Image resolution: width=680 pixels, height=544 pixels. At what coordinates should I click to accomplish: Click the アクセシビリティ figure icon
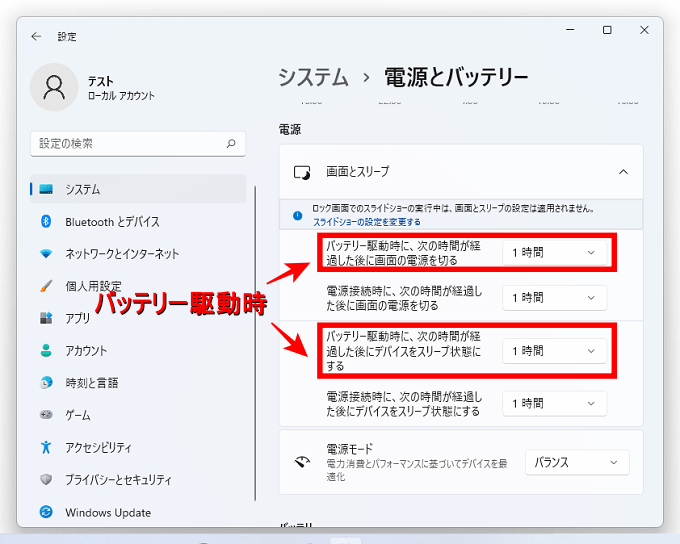point(46,447)
